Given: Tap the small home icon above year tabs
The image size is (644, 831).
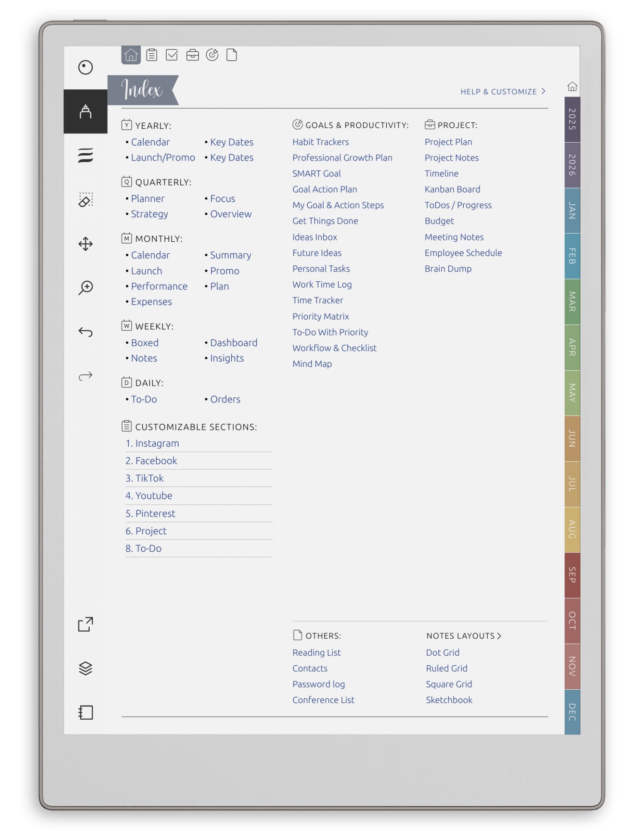Looking at the screenshot, I should pyautogui.click(x=572, y=87).
